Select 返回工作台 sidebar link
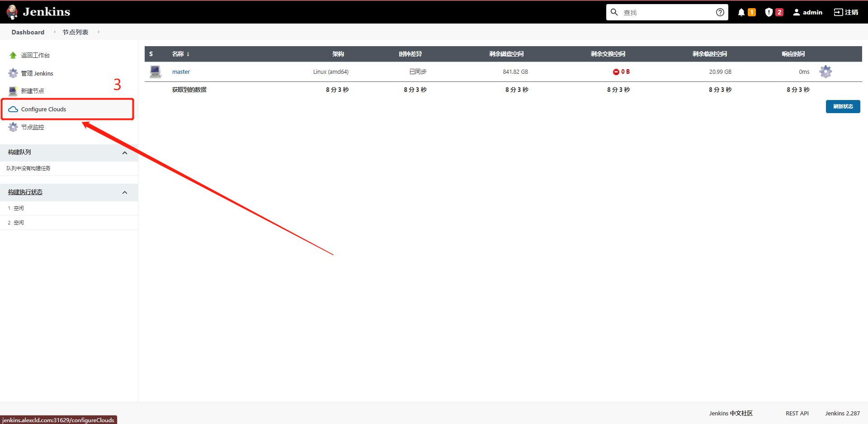This screenshot has height=424, width=868. click(35, 55)
